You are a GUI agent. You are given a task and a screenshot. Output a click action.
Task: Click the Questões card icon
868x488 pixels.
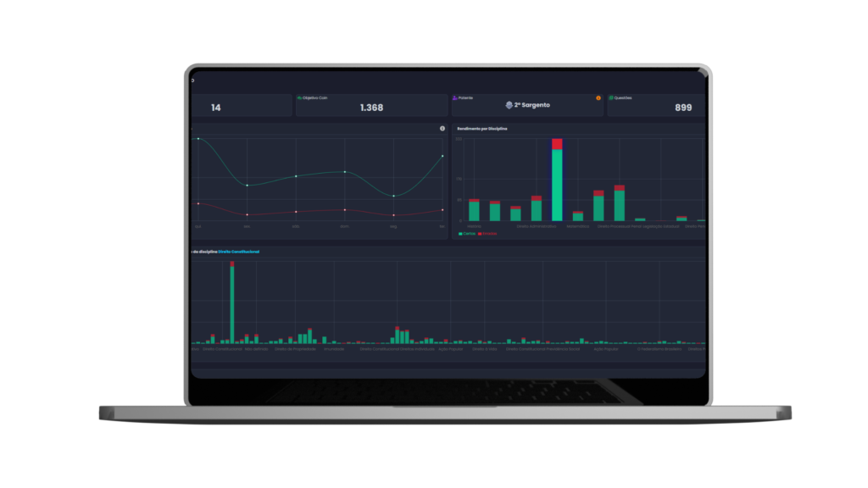pos(611,97)
